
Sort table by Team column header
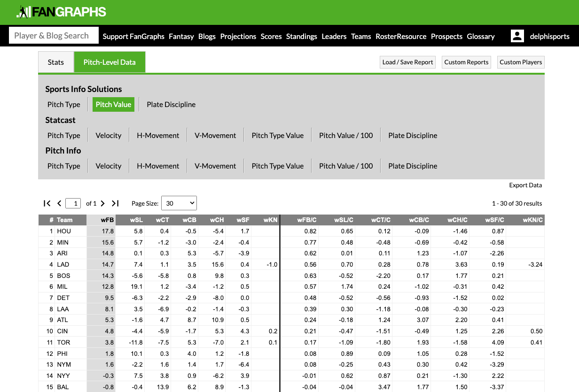[x=65, y=220]
